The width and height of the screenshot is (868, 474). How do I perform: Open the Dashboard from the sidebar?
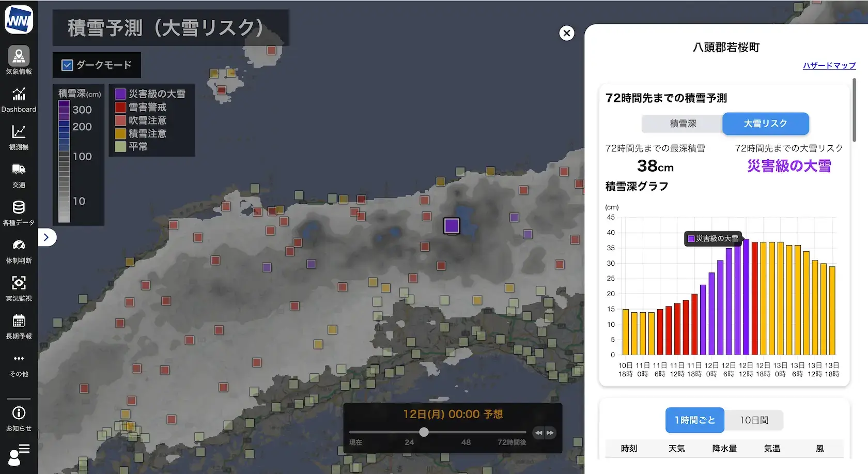(19, 98)
